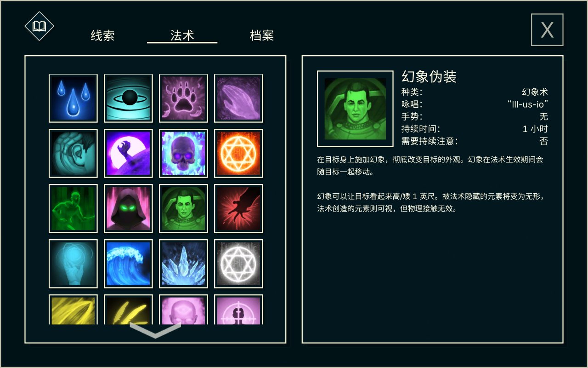The image size is (588, 368).
Task: Open the journal book icon
Action: [39, 26]
